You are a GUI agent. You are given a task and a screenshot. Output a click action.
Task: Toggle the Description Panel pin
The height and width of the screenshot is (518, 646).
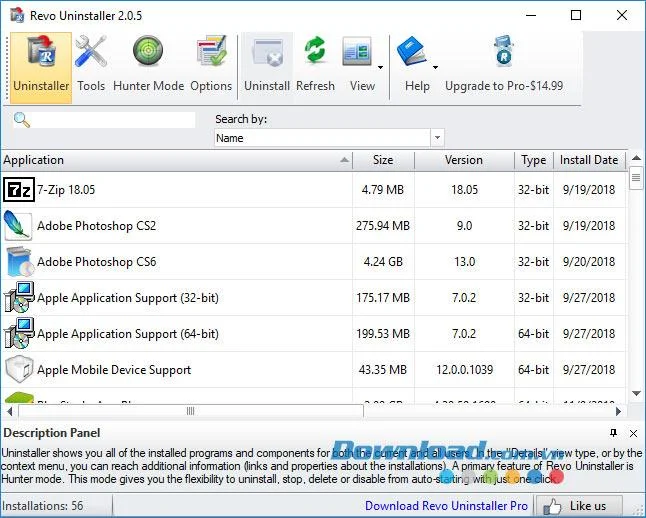613,433
